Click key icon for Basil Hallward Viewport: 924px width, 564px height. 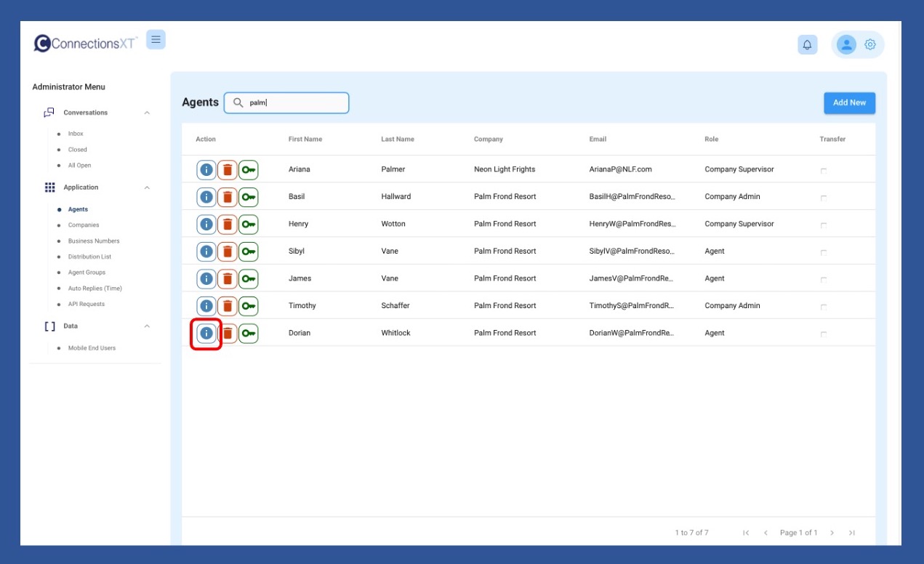[x=249, y=197]
